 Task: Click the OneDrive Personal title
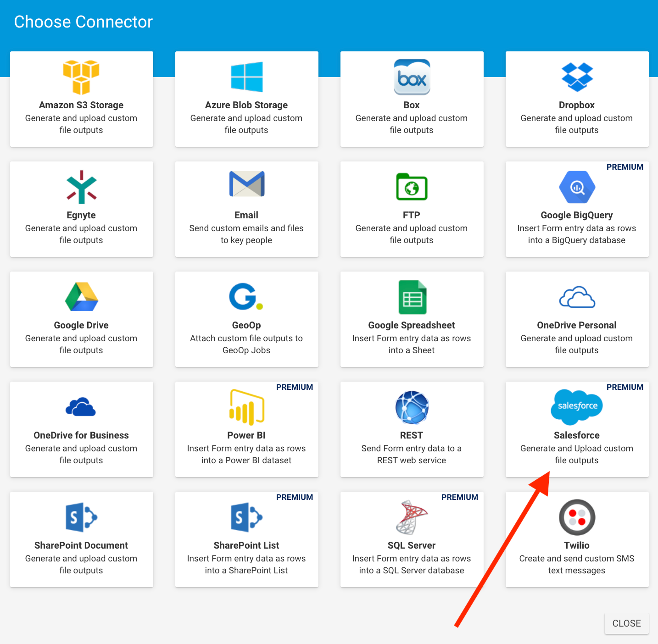(x=577, y=325)
